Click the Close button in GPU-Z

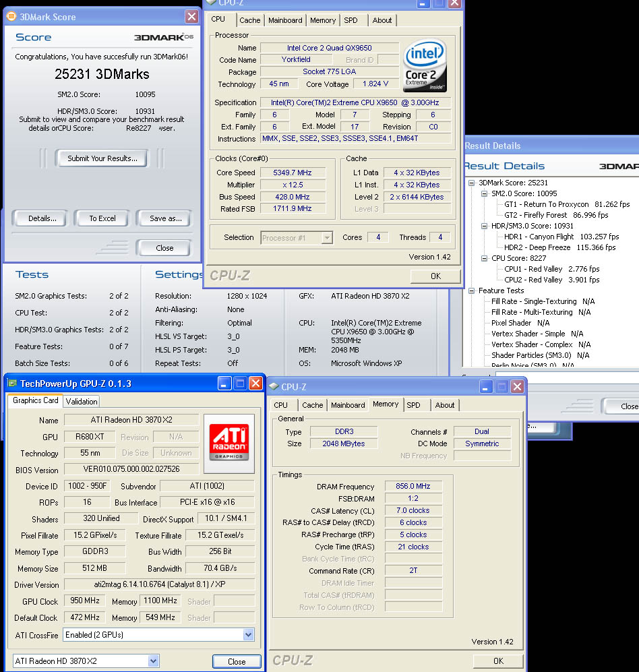237,661
